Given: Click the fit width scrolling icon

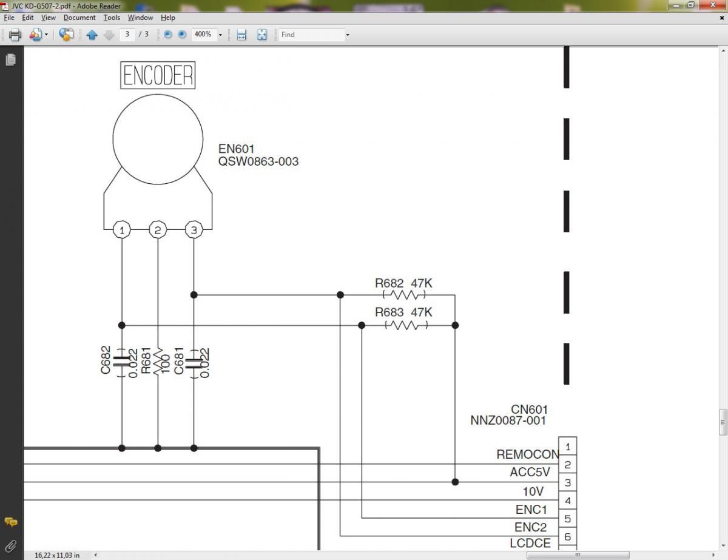Looking at the screenshot, I should [241, 35].
